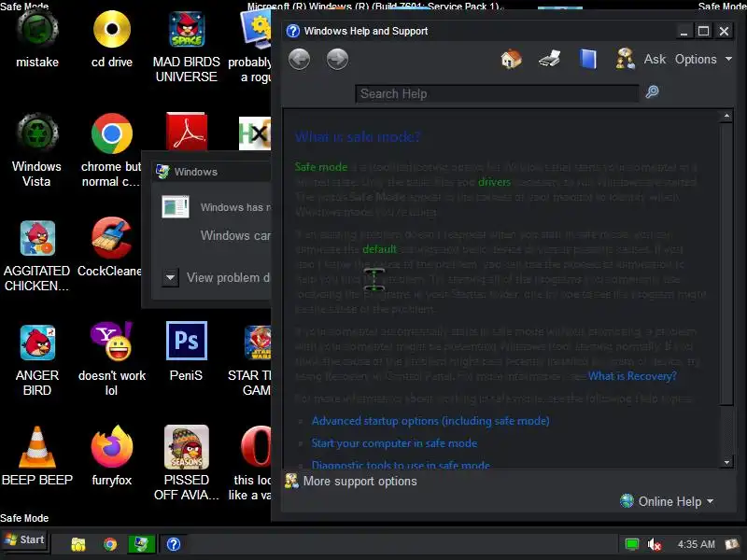Click the Ask toolbar label
747x560 pixels.
pyautogui.click(x=655, y=59)
